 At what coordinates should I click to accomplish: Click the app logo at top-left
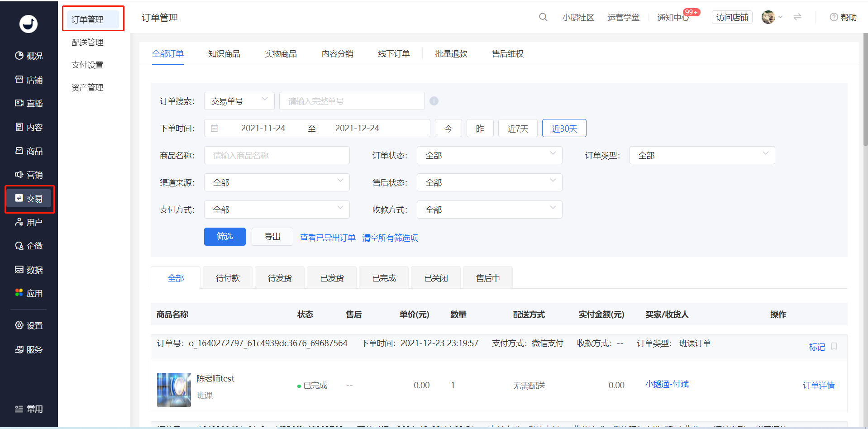click(x=29, y=24)
